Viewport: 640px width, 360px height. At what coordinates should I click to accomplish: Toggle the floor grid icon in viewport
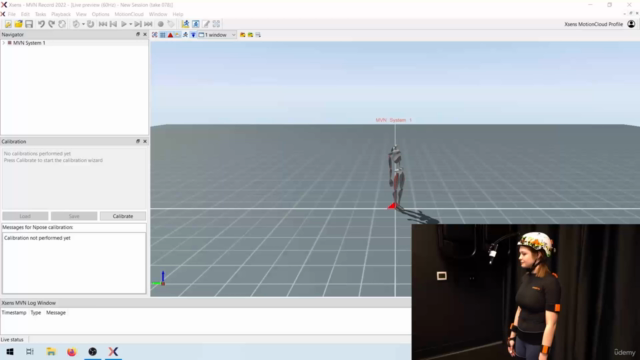162,35
